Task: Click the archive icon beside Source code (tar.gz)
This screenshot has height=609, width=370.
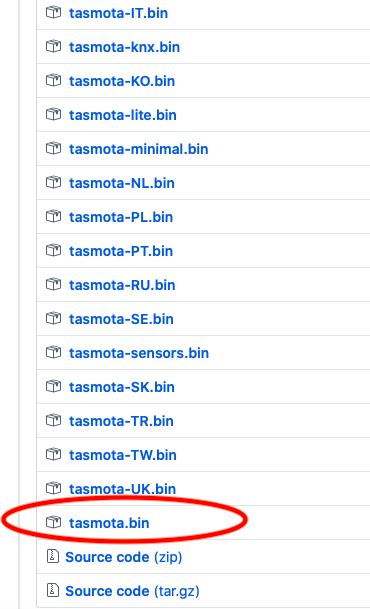Action: [52, 591]
